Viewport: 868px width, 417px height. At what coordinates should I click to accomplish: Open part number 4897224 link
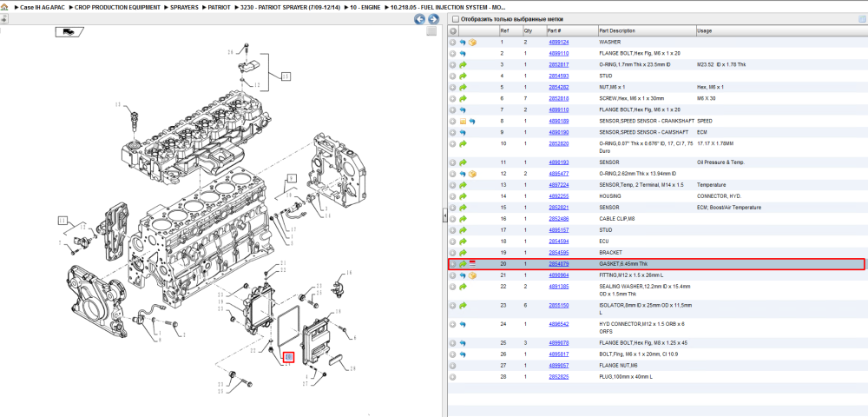[x=558, y=185]
